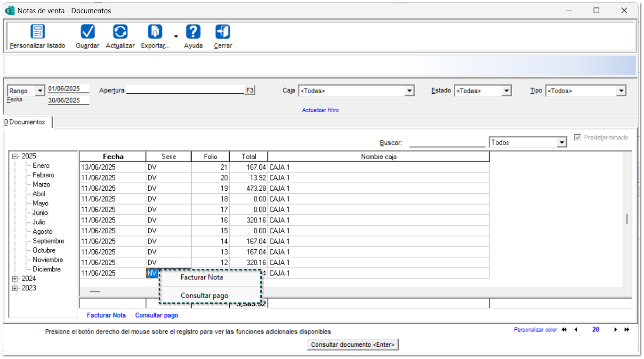Open the Exportar dropdown arrow
The width and height of the screenshot is (644, 359).
[x=176, y=36]
